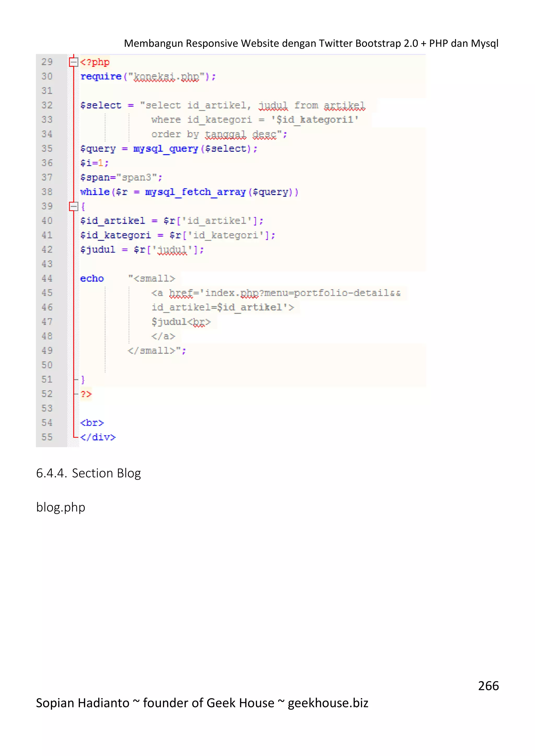
Task: Click $id_artikel assignment on line 40
Action: pyautogui.click(x=172, y=221)
